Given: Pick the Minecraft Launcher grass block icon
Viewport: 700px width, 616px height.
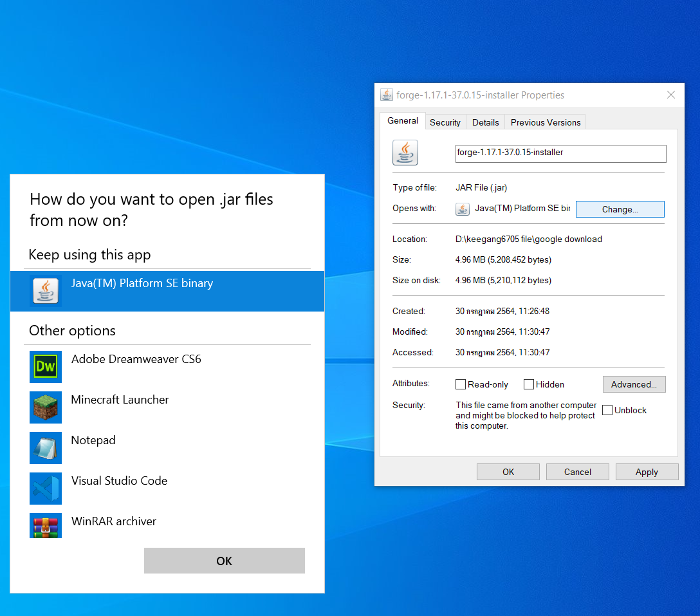Looking at the screenshot, I should coord(46,407).
